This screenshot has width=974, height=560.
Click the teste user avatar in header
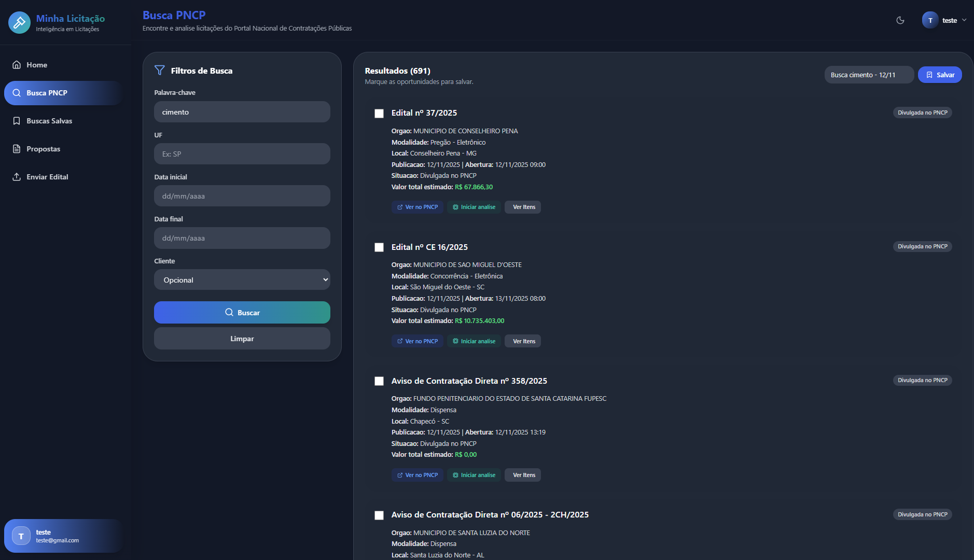(x=930, y=20)
